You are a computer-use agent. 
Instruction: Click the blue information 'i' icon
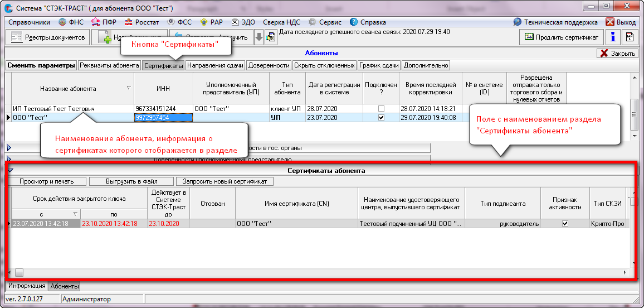pos(613,37)
